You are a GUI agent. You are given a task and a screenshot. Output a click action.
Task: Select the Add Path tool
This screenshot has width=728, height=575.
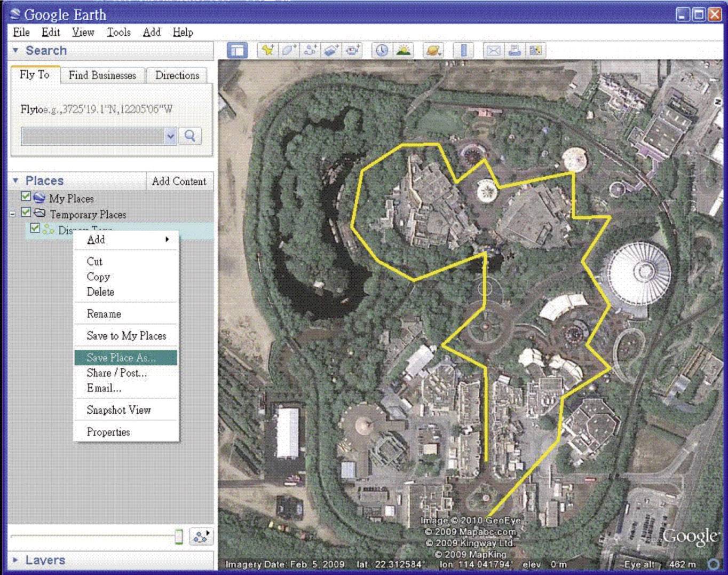tap(310, 51)
